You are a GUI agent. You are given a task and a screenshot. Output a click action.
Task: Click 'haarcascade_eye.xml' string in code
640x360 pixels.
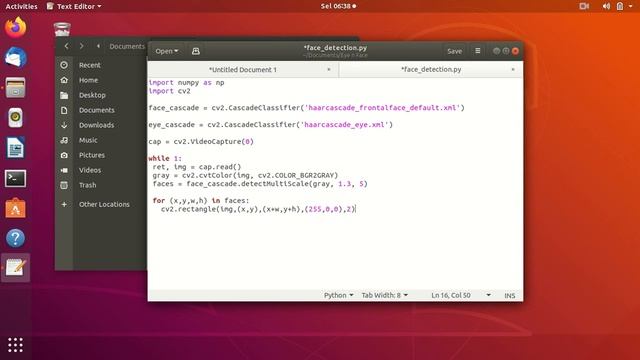(x=344, y=124)
